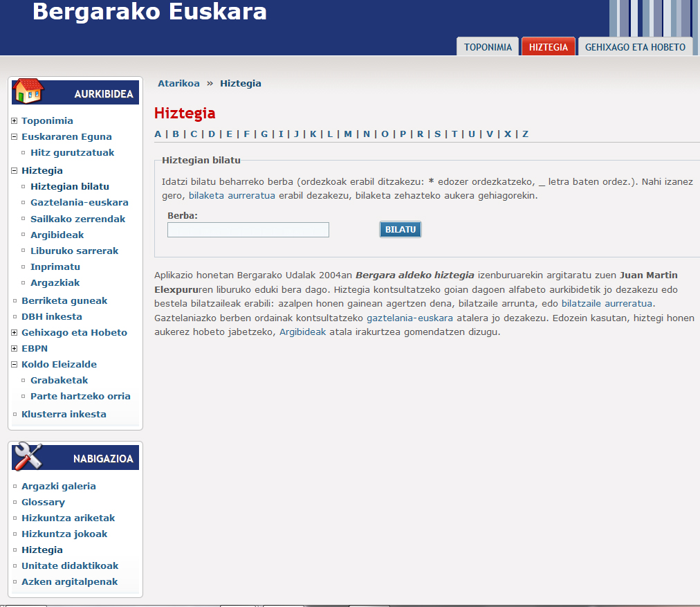Open Argazki galeria navigation link

click(x=59, y=486)
